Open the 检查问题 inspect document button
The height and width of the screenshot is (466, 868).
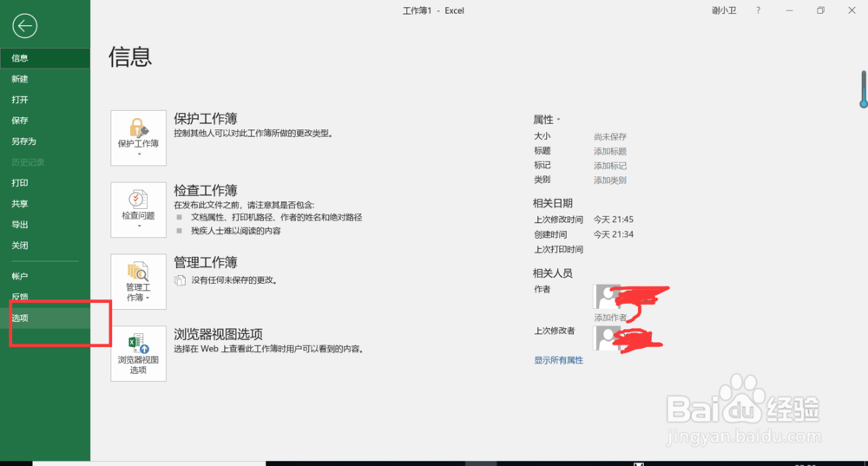(x=138, y=210)
